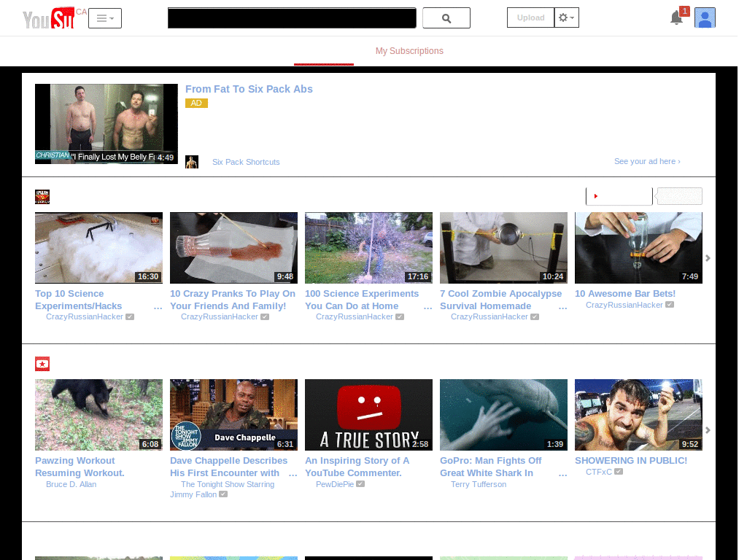Open CTFxC channel link
The height and width of the screenshot is (560, 747).
pos(599,472)
